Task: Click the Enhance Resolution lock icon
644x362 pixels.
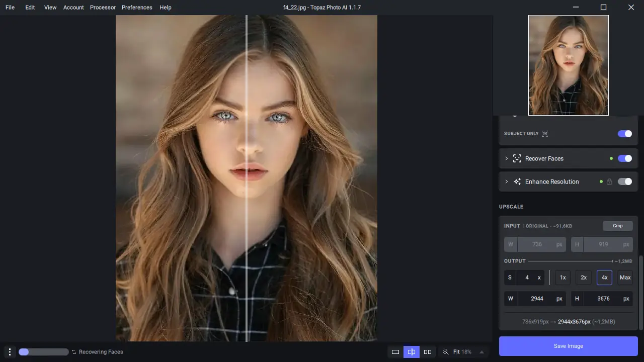Action: (x=609, y=182)
